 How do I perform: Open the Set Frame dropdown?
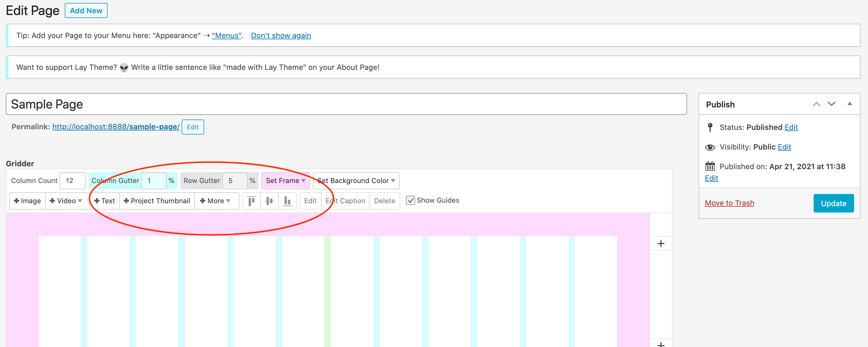click(285, 181)
